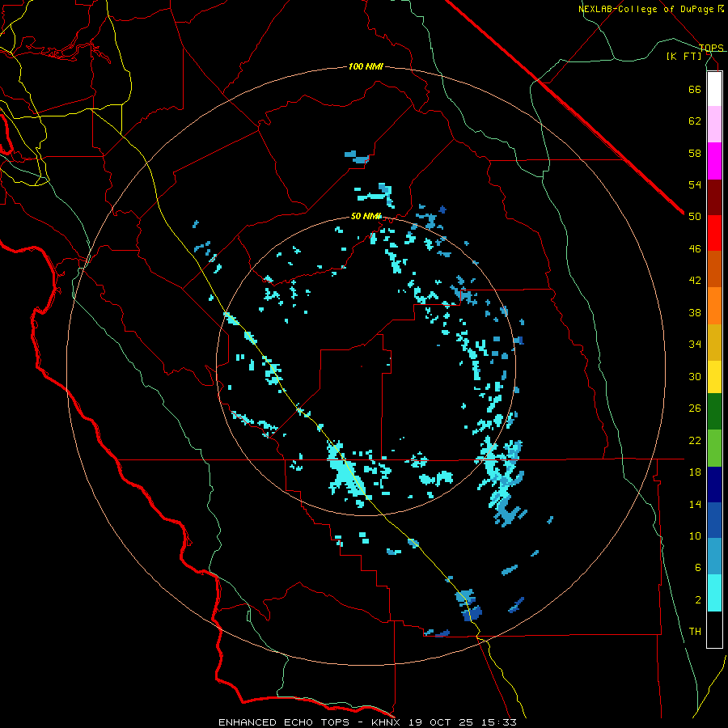
Task: Click the "18" value on the scale
Action: (695, 472)
